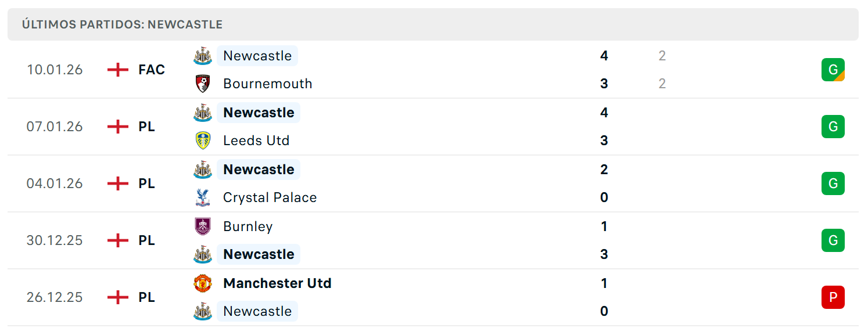This screenshot has width=868, height=335.
Task: Open the Manchester Utd team name
Action: tap(277, 283)
